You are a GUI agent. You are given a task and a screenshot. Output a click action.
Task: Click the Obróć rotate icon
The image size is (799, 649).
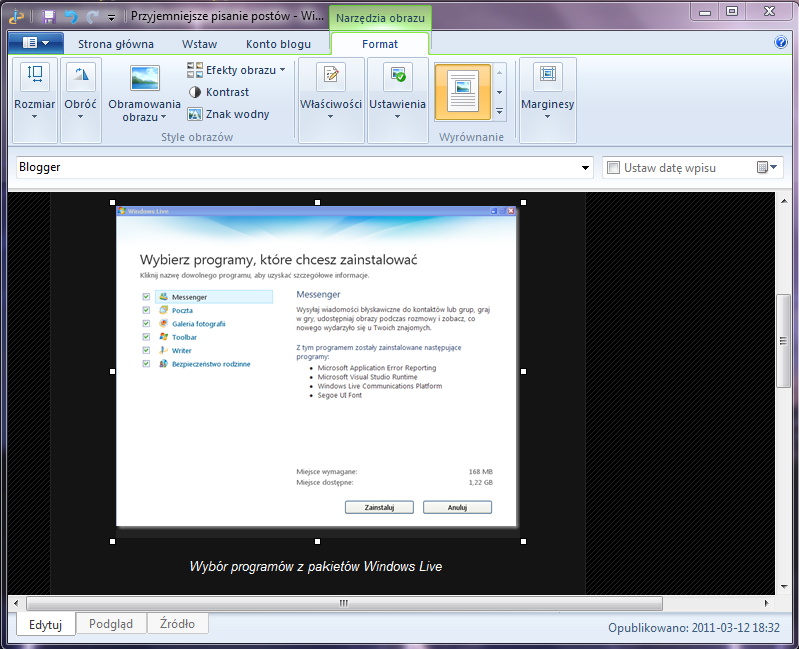pos(81,75)
